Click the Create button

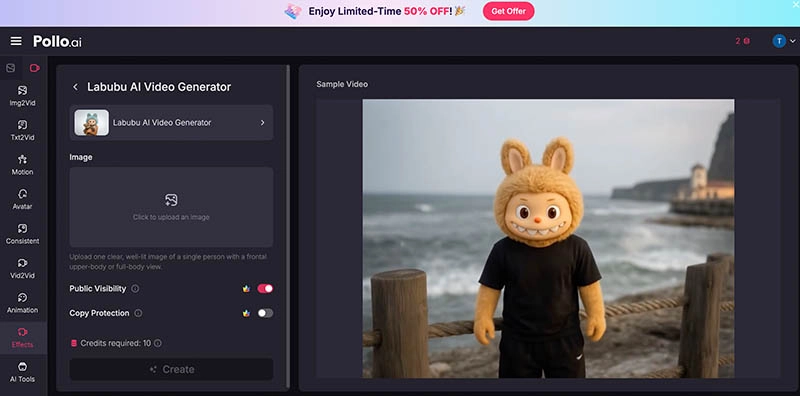pos(171,369)
